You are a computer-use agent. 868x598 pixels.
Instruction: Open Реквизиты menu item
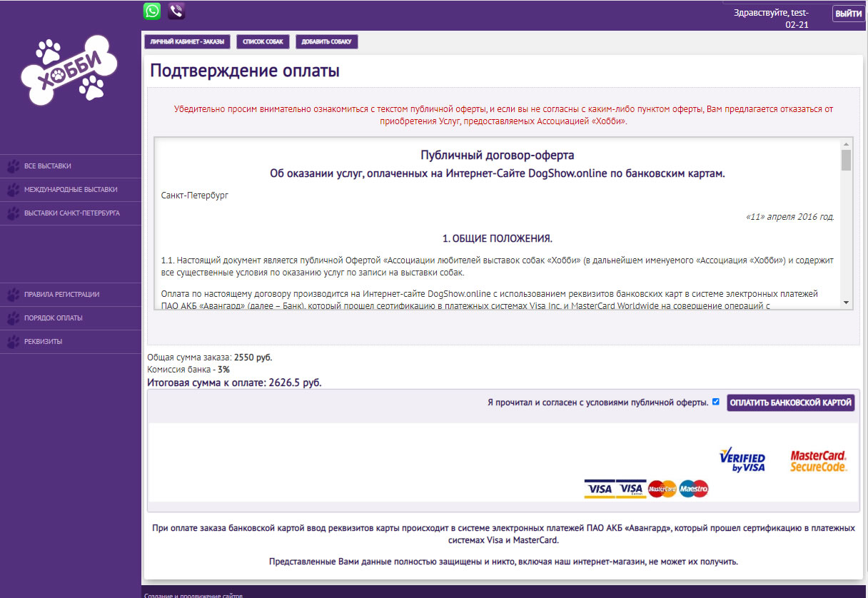71,342
